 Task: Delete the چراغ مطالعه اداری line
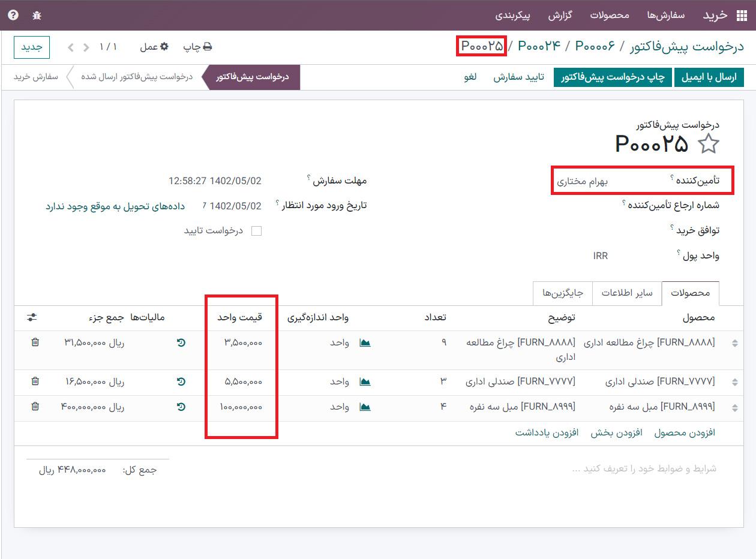coord(35,342)
